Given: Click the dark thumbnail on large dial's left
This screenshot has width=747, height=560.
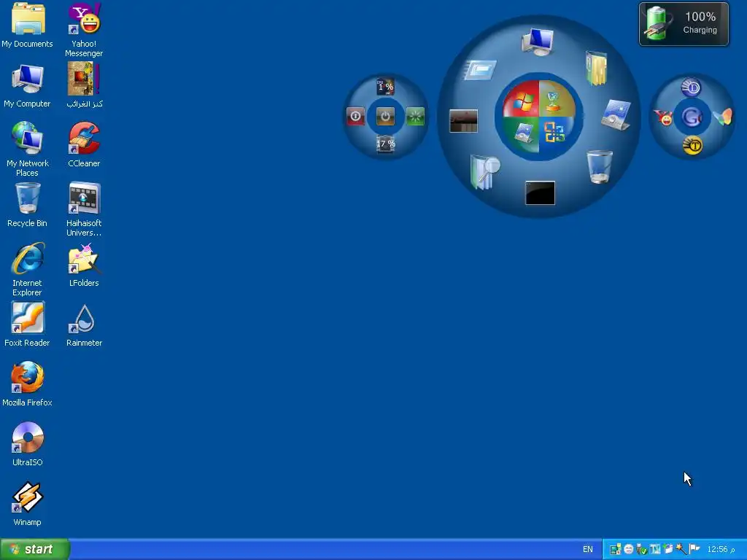Looking at the screenshot, I should [x=463, y=121].
